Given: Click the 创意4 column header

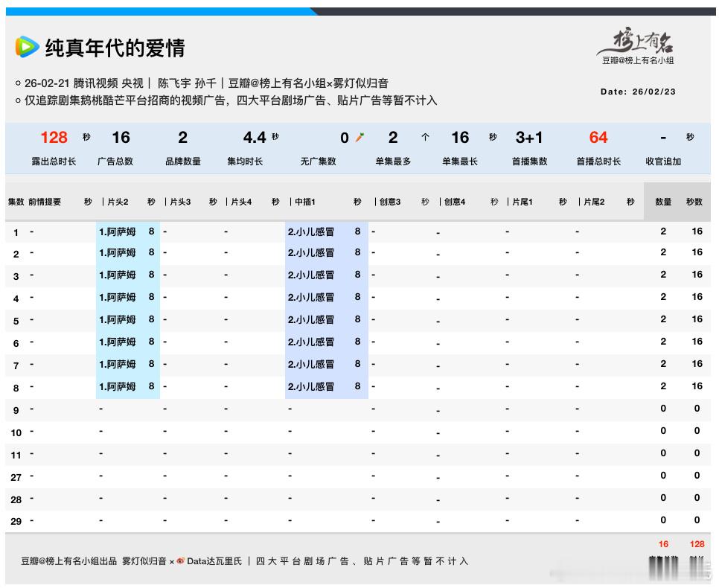Looking at the screenshot, I should pyautogui.click(x=455, y=202).
